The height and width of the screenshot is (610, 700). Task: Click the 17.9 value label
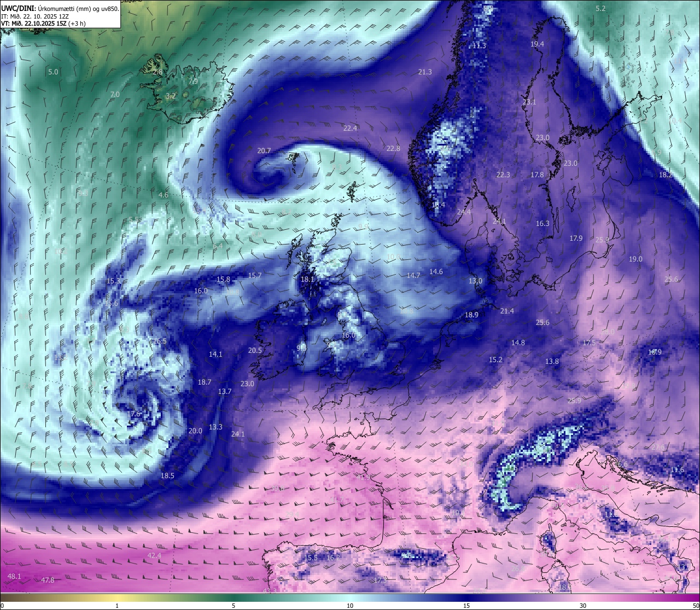coord(576,238)
